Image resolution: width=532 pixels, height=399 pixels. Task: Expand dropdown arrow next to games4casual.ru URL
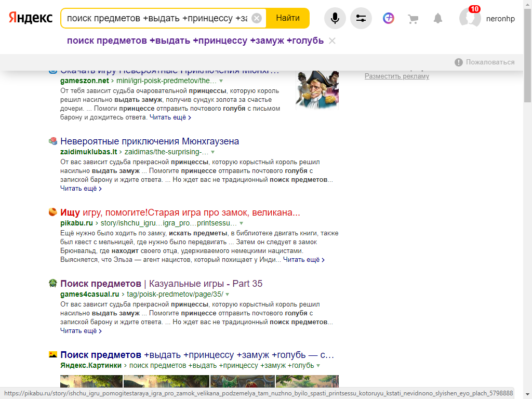tap(228, 295)
